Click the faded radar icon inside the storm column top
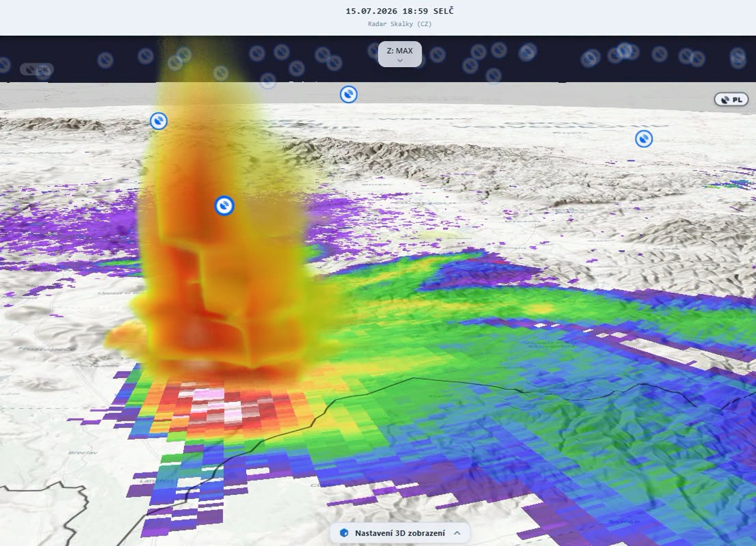Image resolution: width=756 pixels, height=546 pixels. [x=221, y=73]
